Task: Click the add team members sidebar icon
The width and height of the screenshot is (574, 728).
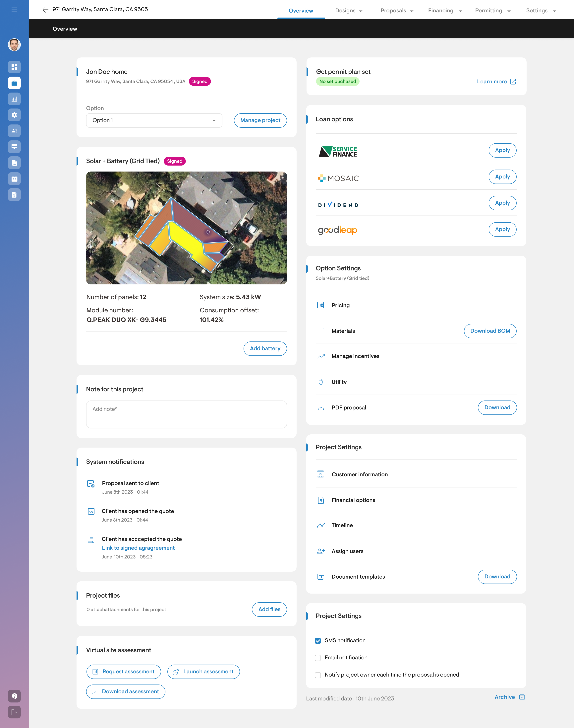Action: 14,131
